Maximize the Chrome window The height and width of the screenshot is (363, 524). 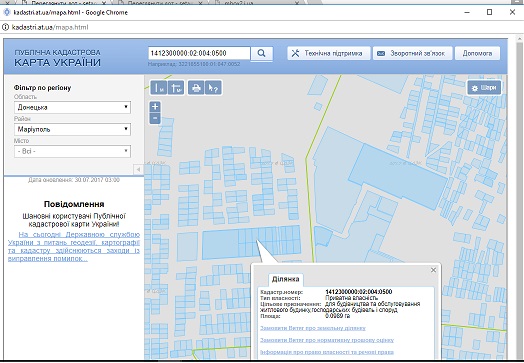coord(490,12)
